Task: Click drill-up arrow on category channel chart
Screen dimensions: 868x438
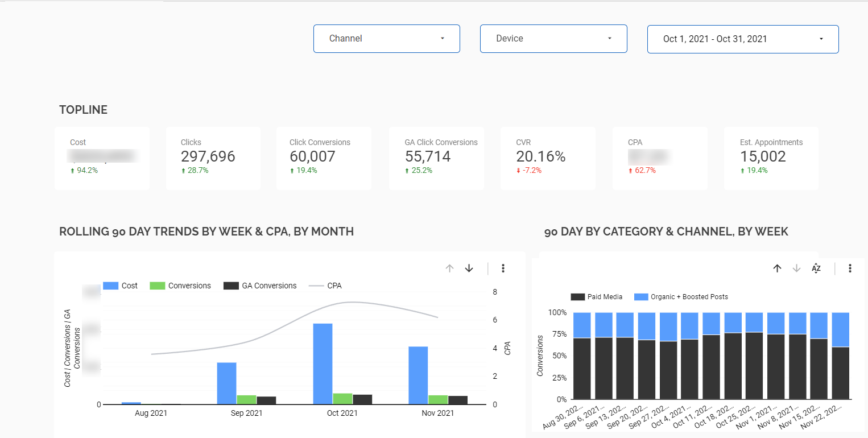Action: (x=777, y=268)
